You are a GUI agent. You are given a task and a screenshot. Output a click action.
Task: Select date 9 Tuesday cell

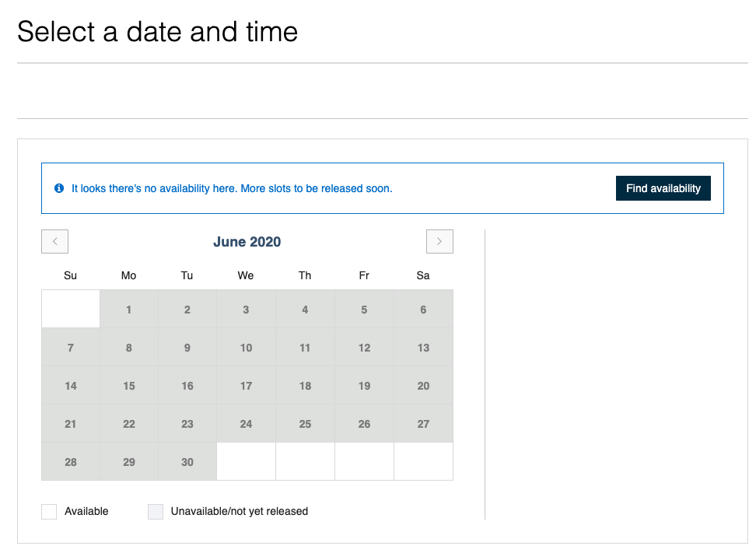187,348
